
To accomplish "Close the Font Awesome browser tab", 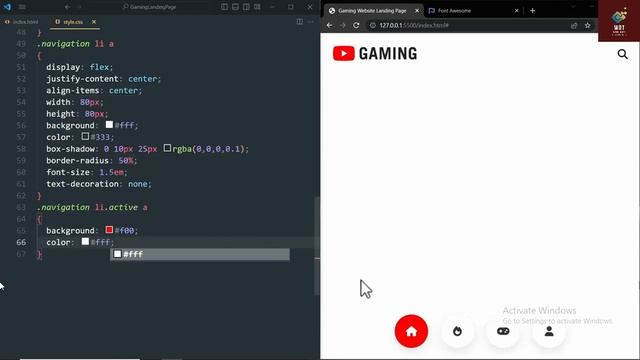I will point(516,11).
